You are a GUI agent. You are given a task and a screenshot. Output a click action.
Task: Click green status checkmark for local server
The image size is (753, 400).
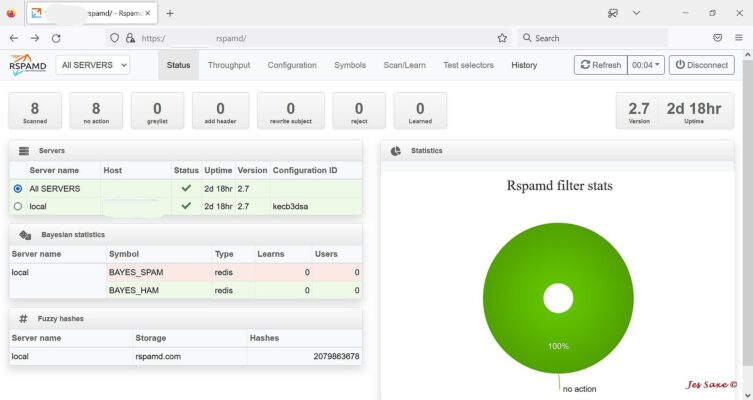click(x=186, y=206)
